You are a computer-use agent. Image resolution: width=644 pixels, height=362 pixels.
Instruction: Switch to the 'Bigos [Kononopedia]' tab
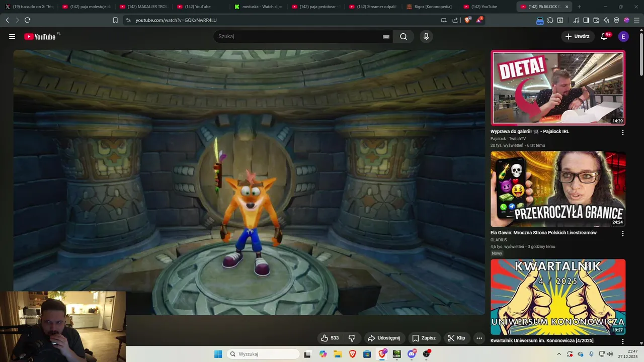pyautogui.click(x=430, y=7)
